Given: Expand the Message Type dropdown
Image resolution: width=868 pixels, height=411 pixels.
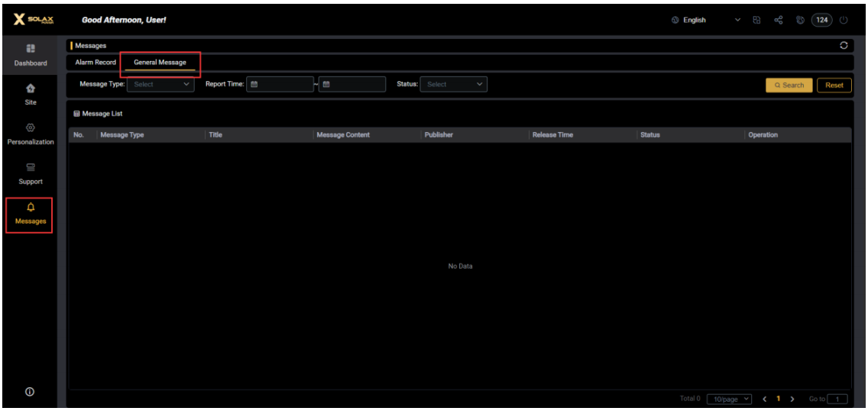Looking at the screenshot, I should (160, 85).
